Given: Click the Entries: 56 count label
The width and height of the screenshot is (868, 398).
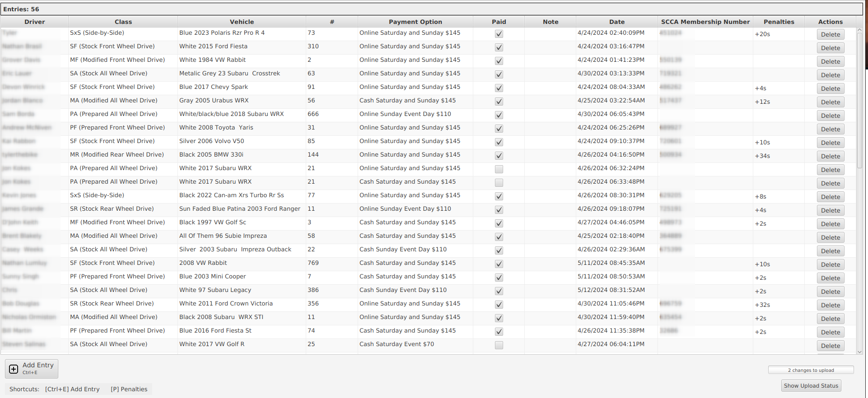Looking at the screenshot, I should (x=21, y=9).
